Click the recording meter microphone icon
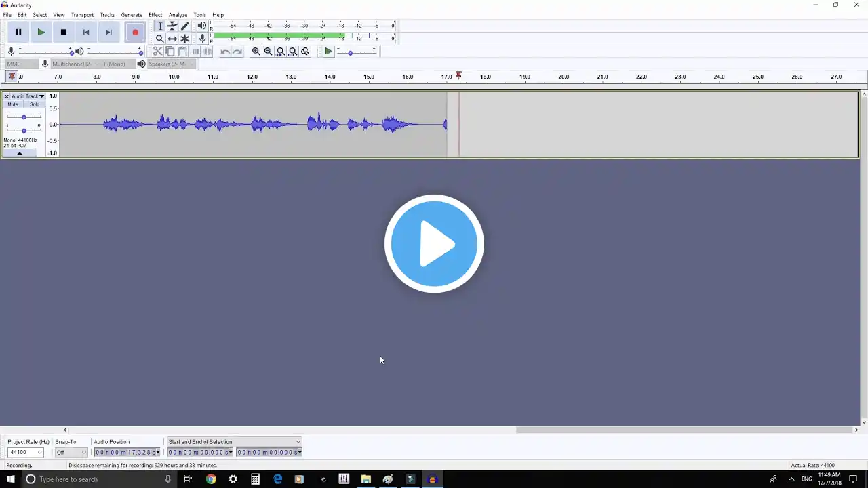868x488 pixels. [202, 38]
